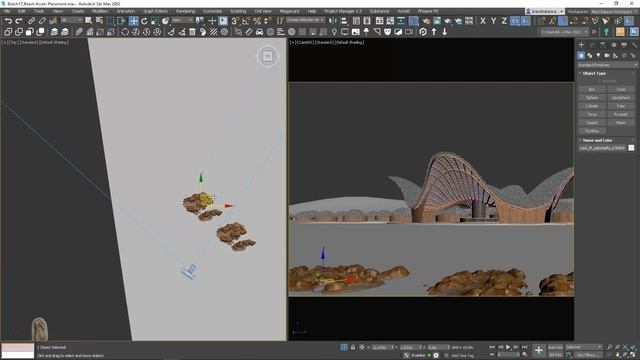Click the Redo arrow icon

click(x=19, y=21)
